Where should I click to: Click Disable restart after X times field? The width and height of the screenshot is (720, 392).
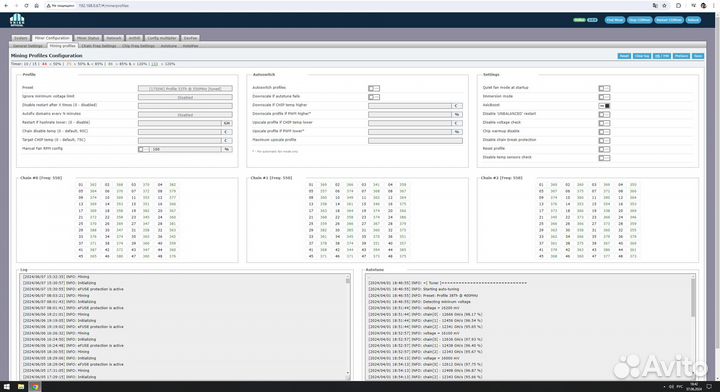point(185,106)
